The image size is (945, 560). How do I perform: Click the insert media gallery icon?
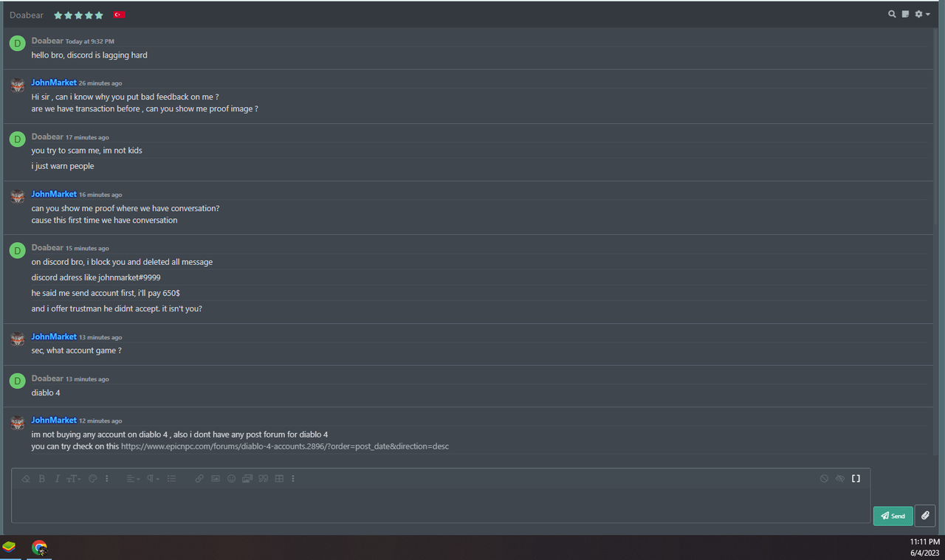(x=247, y=479)
